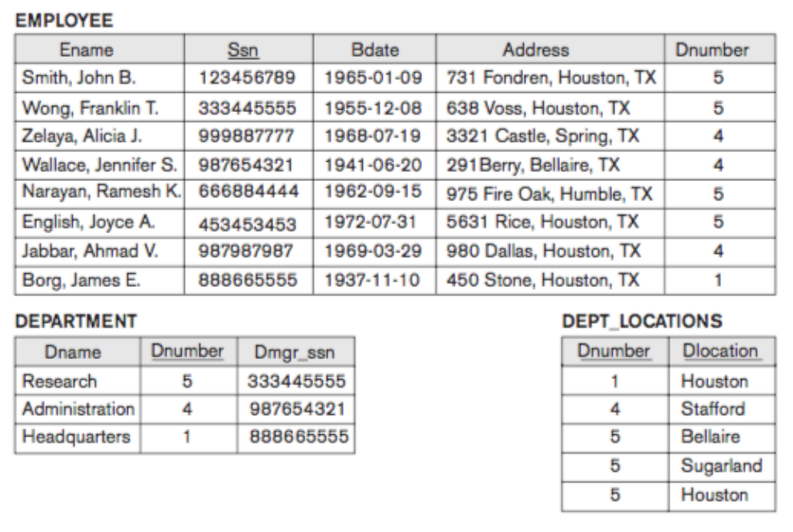This screenshot has width=793, height=532.
Task: Click the birthdate cell 1968-07-19
Action: pyautogui.click(x=373, y=136)
